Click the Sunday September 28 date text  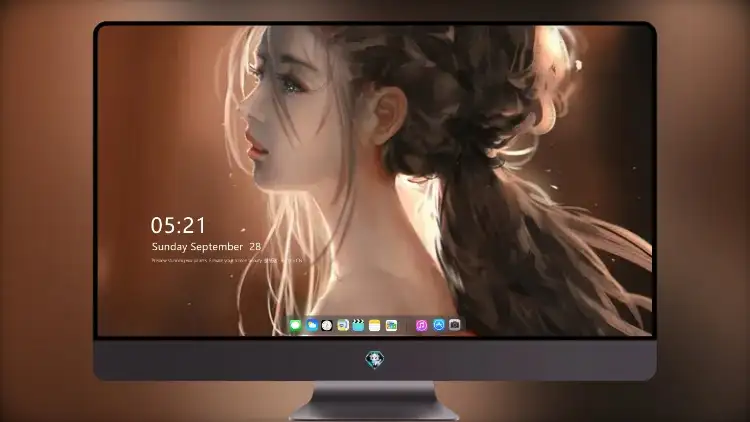(206, 247)
